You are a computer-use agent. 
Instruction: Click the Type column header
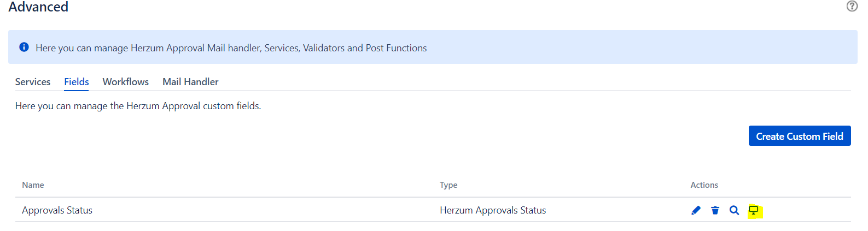click(448, 185)
